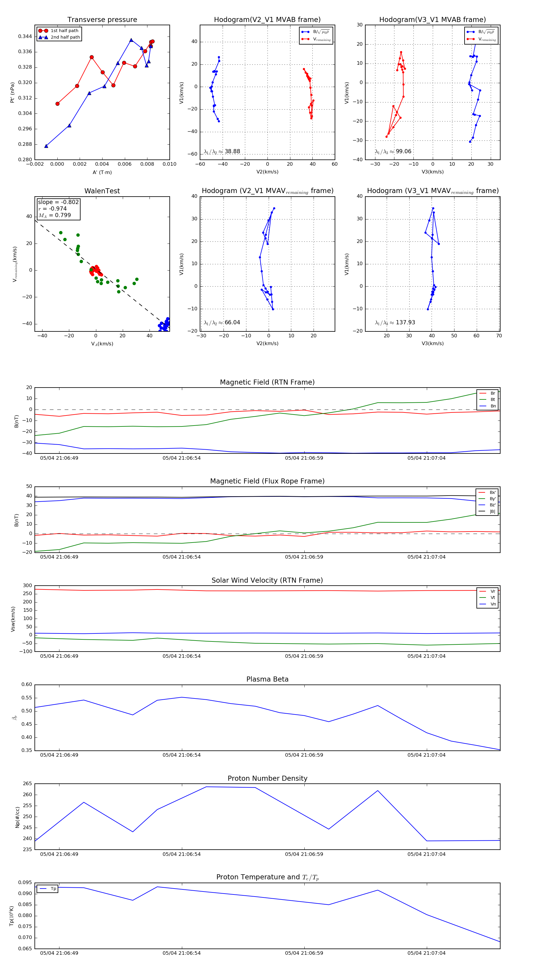Click the "Solar Wind Velocity (RTN Frame)" title
This screenshot has width=535, height=980.
pos(267,581)
